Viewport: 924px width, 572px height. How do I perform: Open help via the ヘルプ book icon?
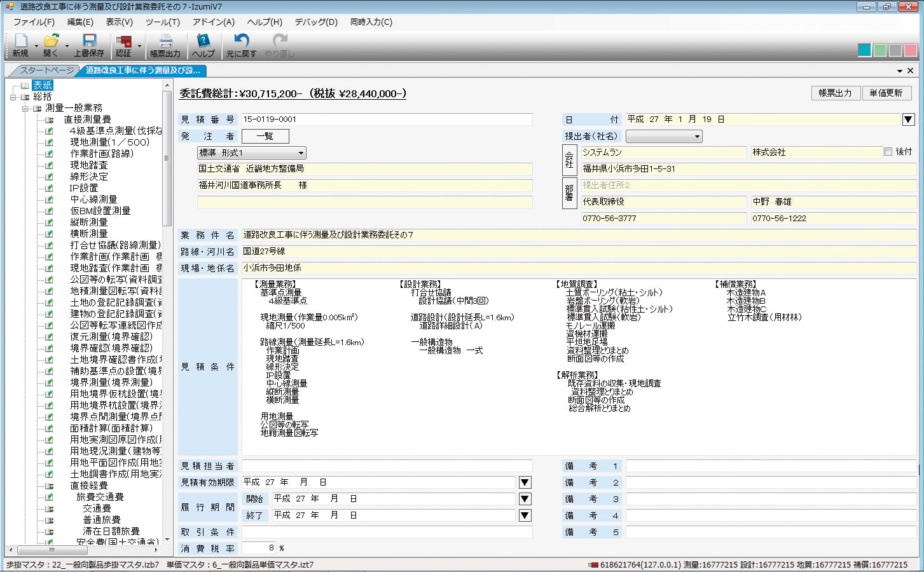pyautogui.click(x=202, y=46)
